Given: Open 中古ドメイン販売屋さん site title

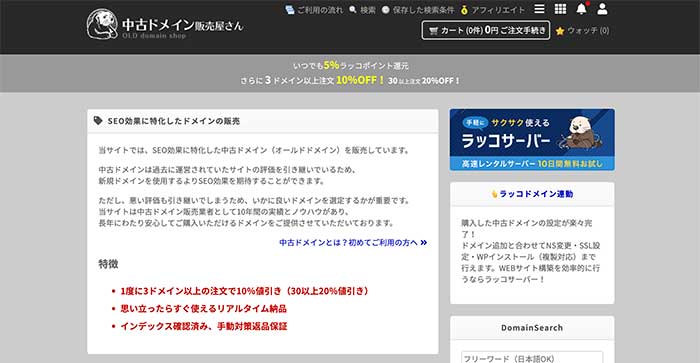Looking at the screenshot, I should pyautogui.click(x=183, y=25).
